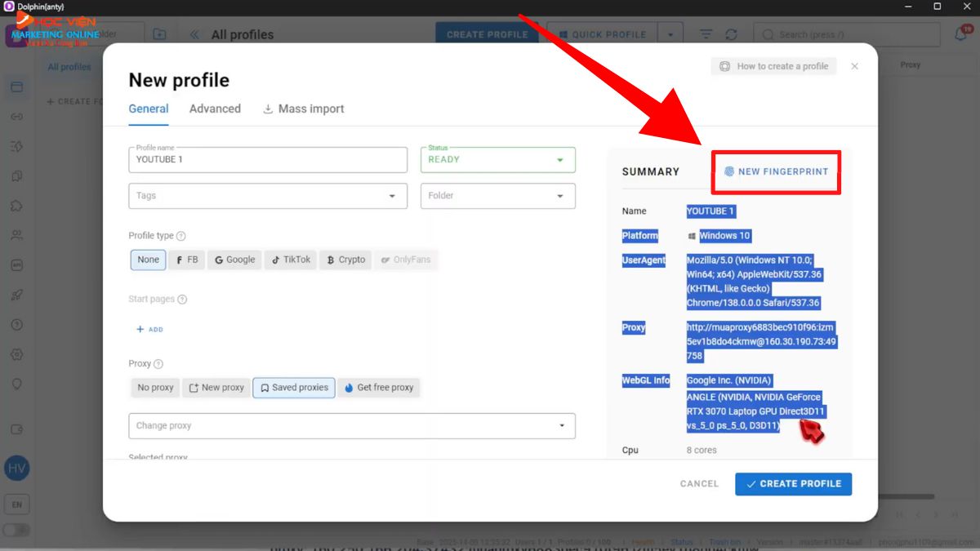Viewport: 980px width, 551px height.
Task: Click the New Fingerprint button
Action: point(776,171)
